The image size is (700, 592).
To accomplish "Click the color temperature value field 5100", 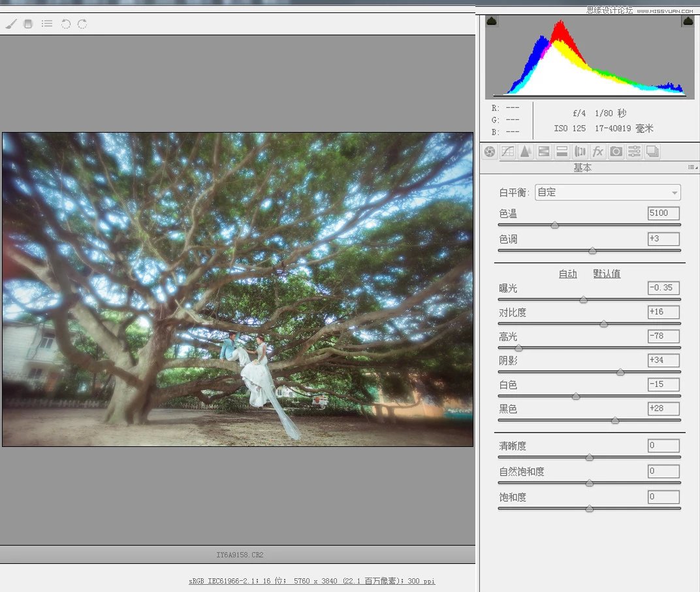I will click(663, 213).
